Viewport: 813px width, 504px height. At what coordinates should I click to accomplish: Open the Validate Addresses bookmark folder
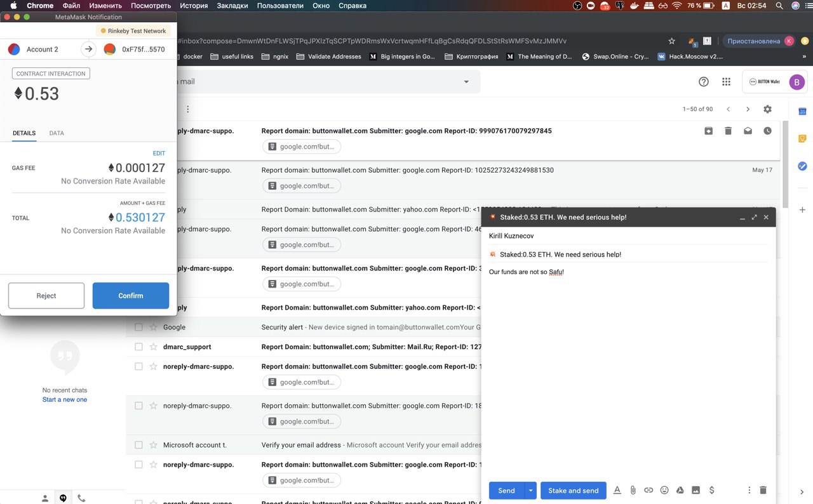coord(328,56)
